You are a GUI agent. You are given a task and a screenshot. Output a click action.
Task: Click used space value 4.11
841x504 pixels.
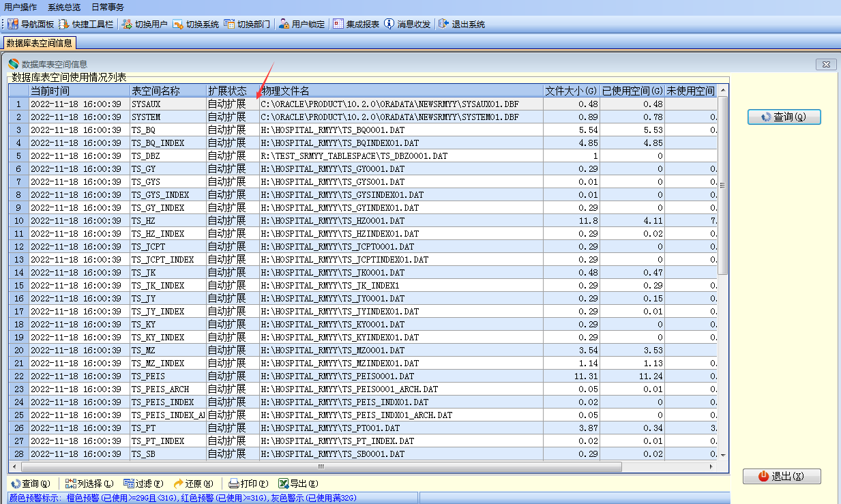coord(632,220)
